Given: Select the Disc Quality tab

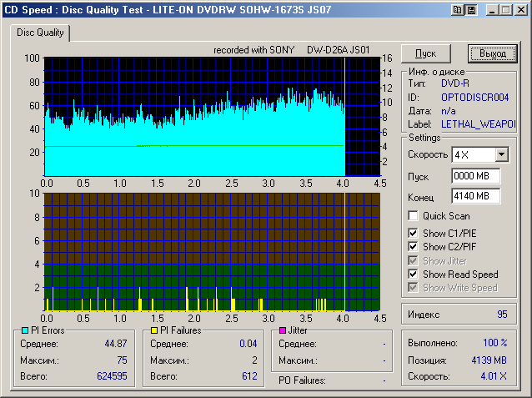Looking at the screenshot, I should point(41,33).
